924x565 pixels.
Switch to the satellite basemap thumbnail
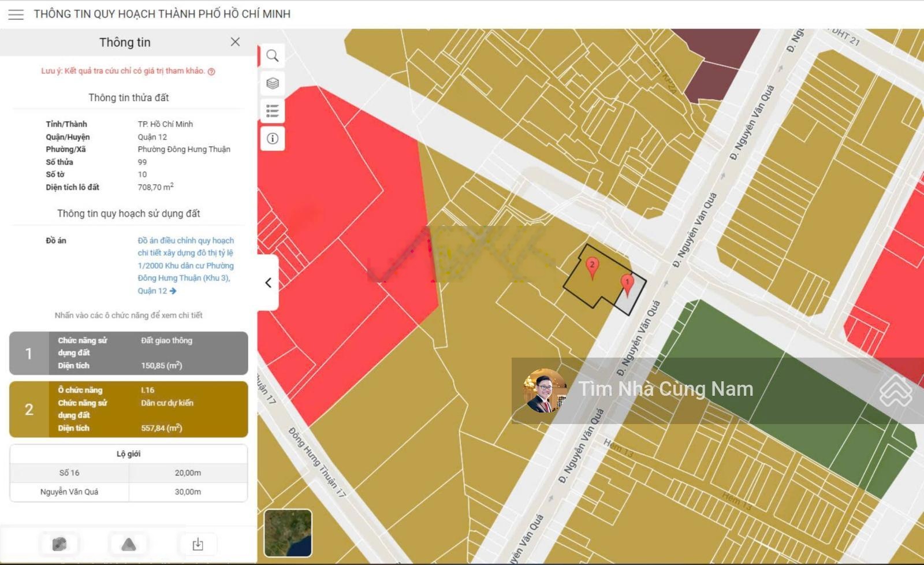pyautogui.click(x=288, y=533)
